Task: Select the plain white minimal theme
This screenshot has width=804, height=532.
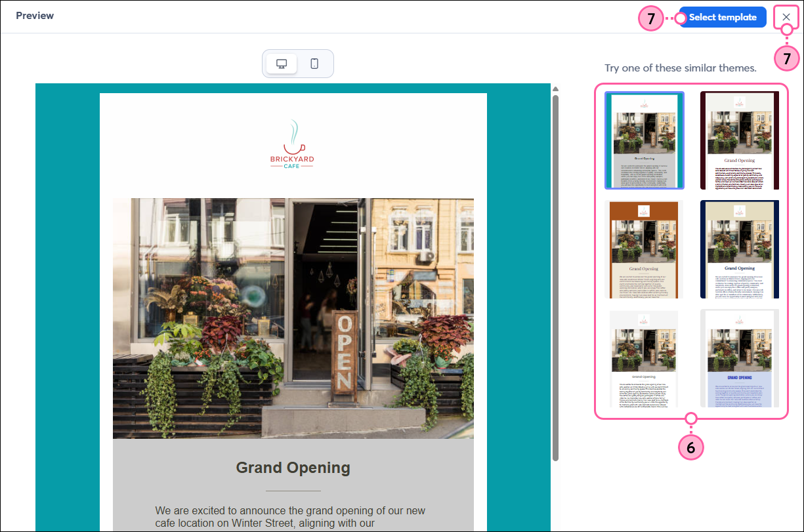Action: click(x=644, y=358)
